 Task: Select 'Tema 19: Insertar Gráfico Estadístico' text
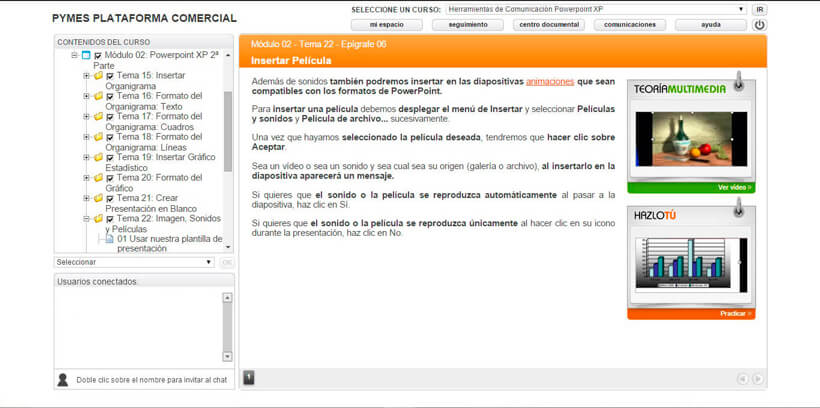click(x=160, y=162)
